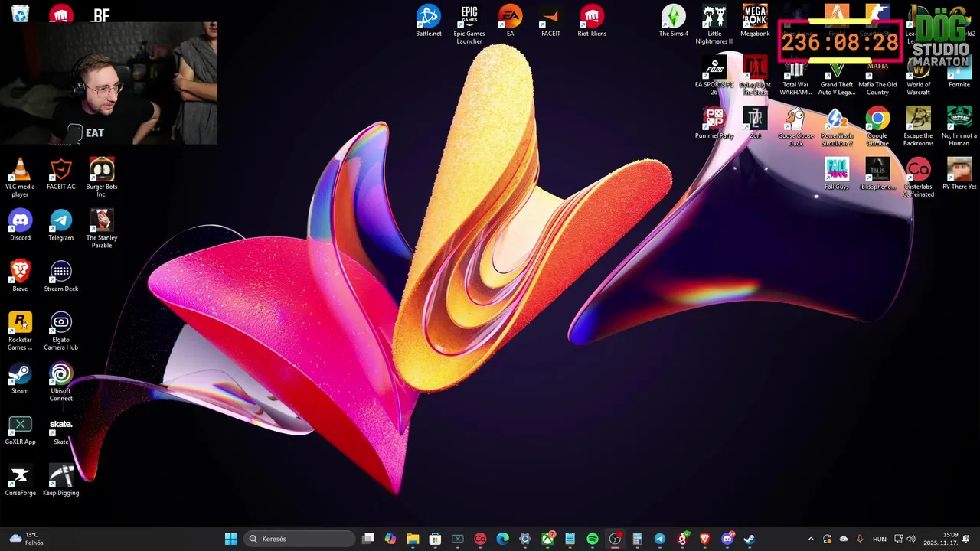
Task: Open VLC media player shortcut
Action: (x=20, y=178)
